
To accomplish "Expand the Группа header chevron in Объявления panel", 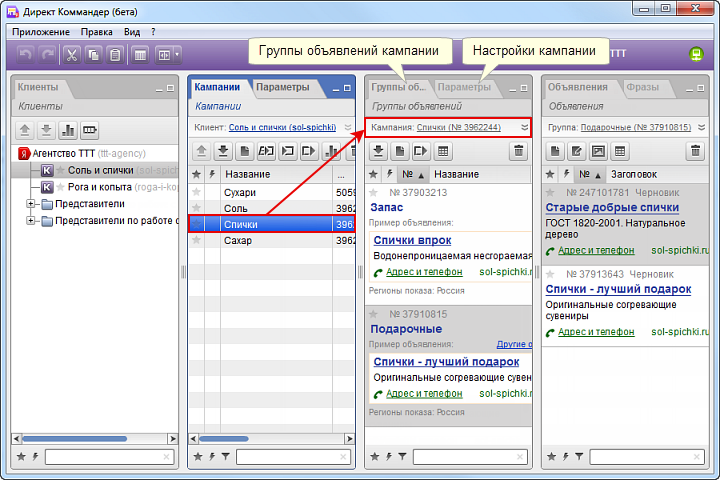I will pos(701,127).
